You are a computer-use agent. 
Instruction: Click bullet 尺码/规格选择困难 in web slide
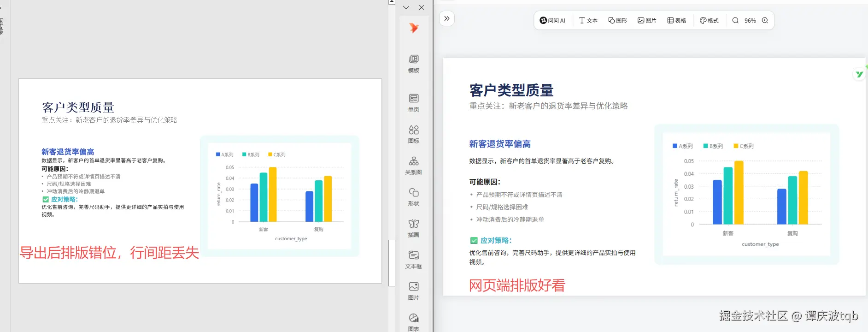tap(502, 207)
